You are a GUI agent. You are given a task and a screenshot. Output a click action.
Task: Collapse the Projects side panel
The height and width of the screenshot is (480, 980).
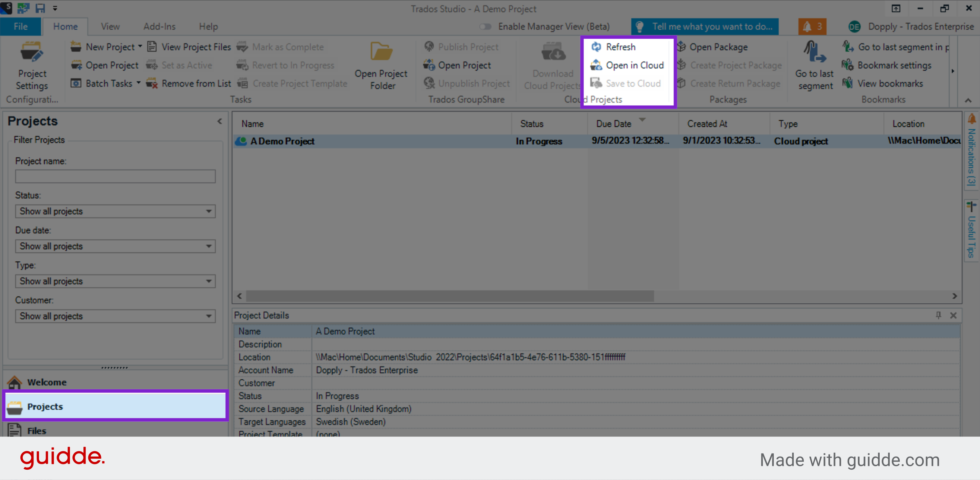220,121
